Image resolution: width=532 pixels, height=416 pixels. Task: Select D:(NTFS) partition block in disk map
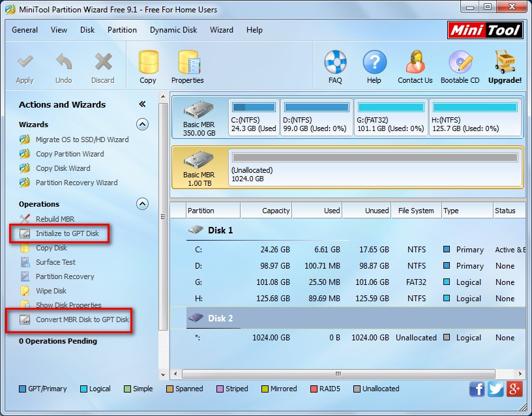click(316, 117)
